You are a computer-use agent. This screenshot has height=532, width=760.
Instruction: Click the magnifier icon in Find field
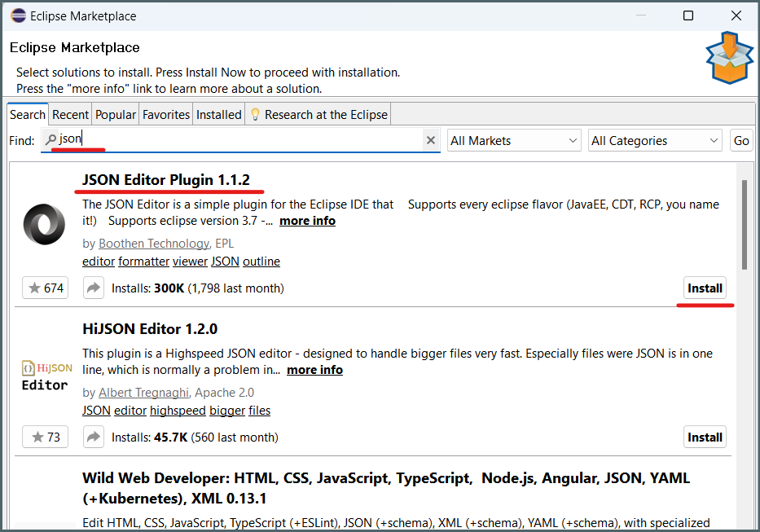51,139
